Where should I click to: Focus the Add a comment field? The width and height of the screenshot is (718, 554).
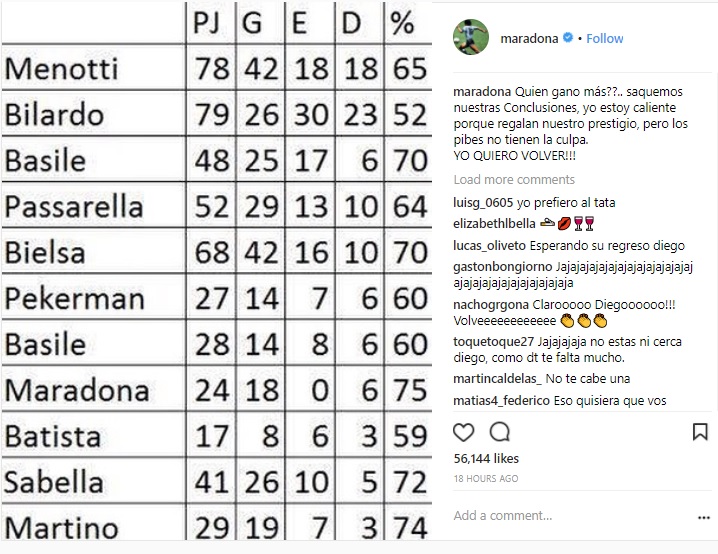[x=572, y=516]
